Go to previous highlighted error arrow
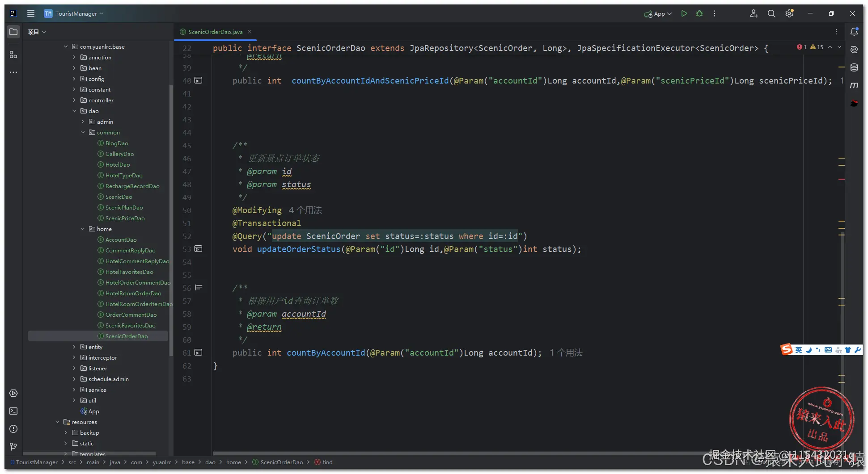The image size is (868, 474). [x=830, y=47]
